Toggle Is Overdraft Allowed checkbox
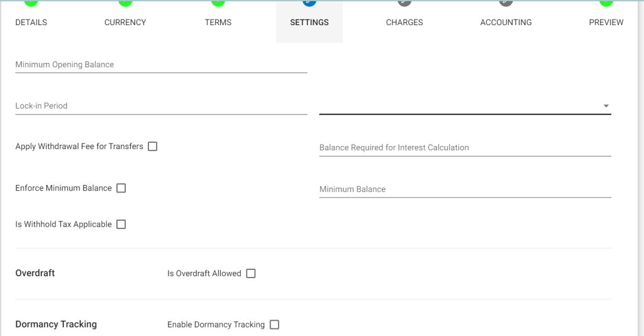Screen dimensions: 644x336 pyautogui.click(x=251, y=274)
